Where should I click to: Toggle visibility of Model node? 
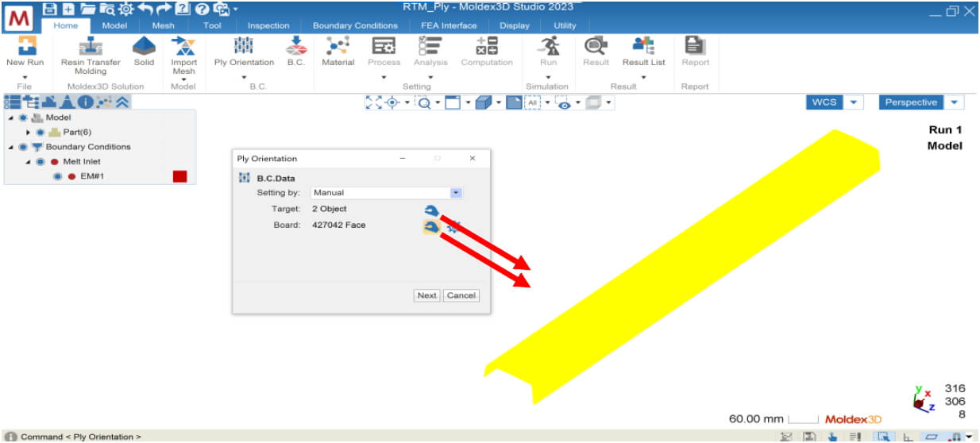(22, 117)
